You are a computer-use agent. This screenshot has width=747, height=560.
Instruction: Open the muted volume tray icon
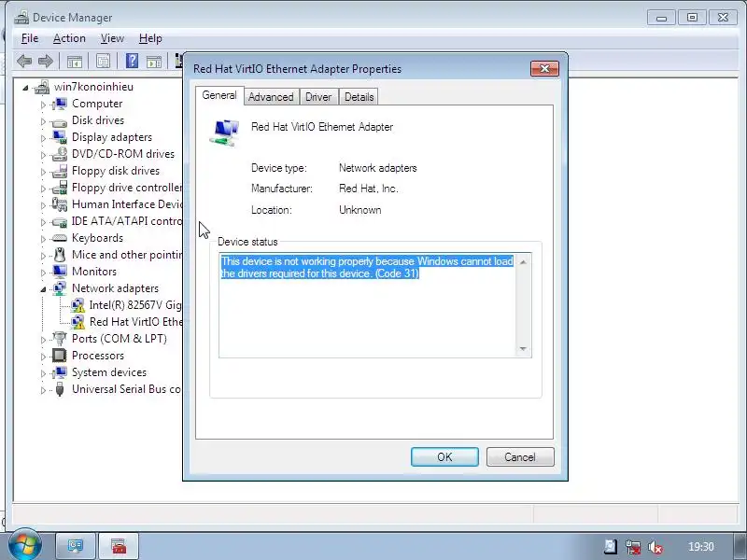[655, 547]
